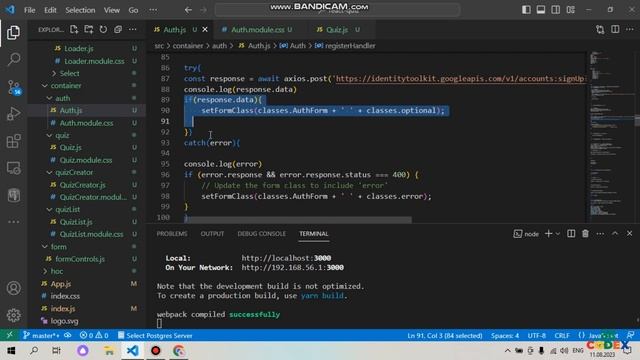Toggle the secondary side bar

pos(556,10)
